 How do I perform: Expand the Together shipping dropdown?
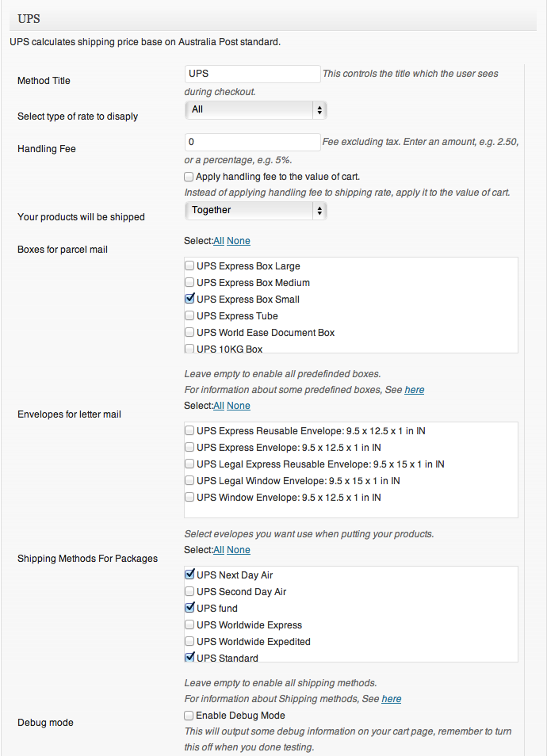pyautogui.click(x=255, y=211)
